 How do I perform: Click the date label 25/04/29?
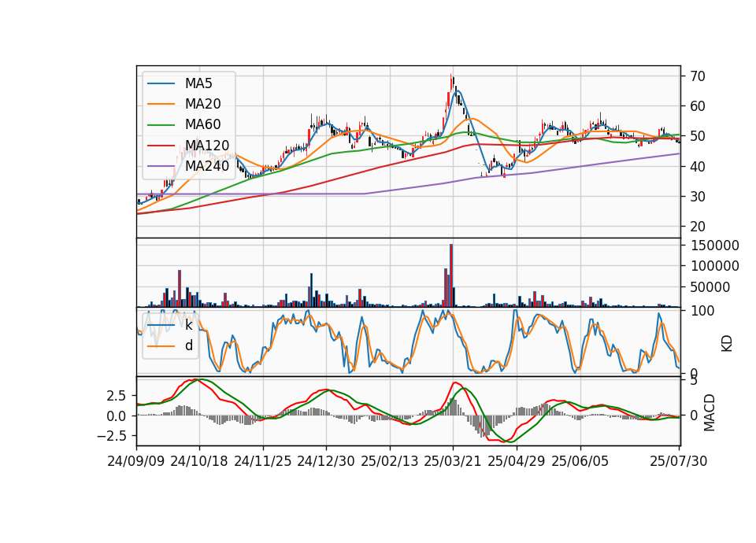click(517, 461)
